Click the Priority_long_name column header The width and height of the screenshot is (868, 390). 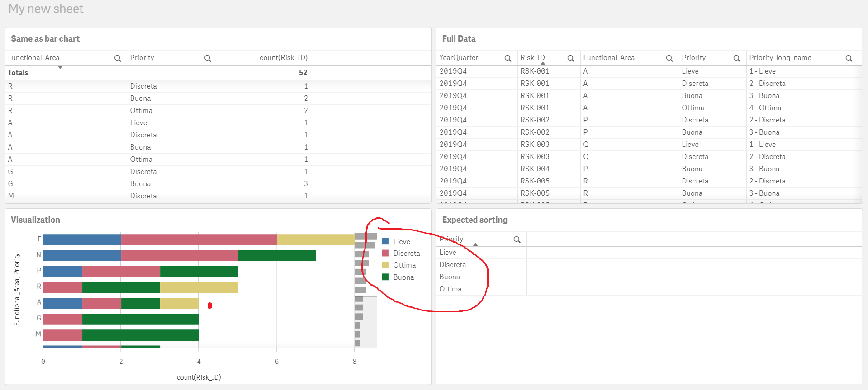[780, 58]
